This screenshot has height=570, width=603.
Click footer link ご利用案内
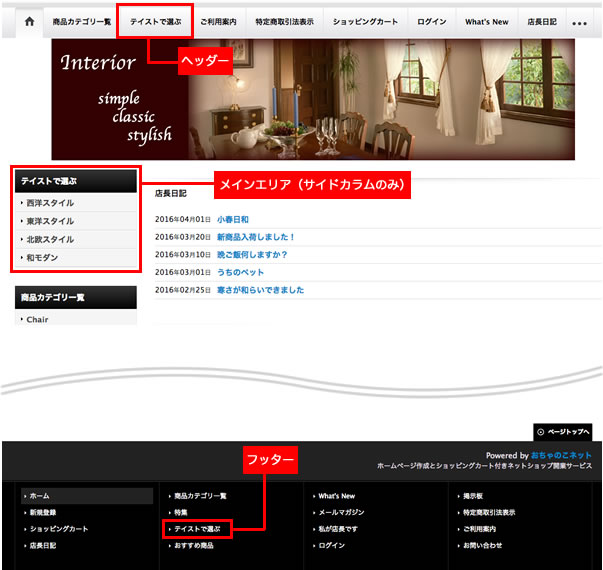480,529
